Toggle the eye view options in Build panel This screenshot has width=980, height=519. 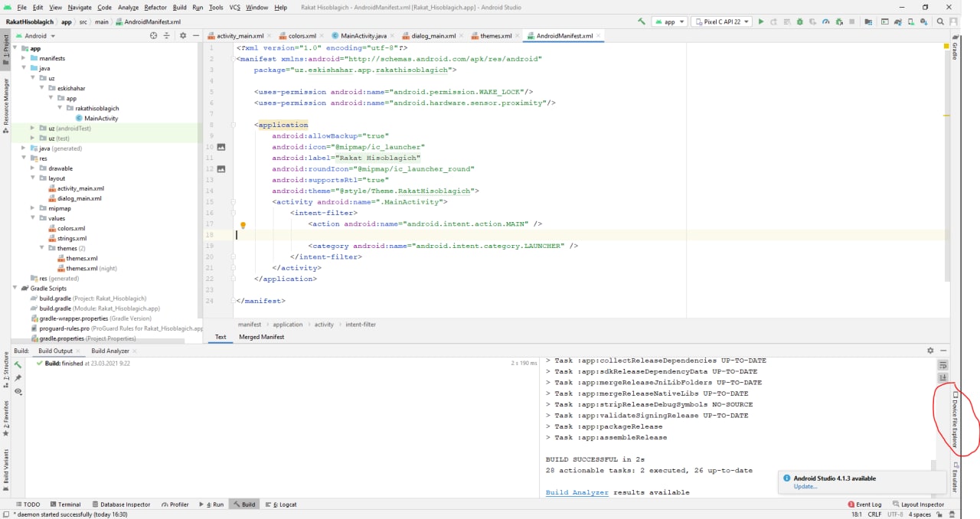coord(18,392)
